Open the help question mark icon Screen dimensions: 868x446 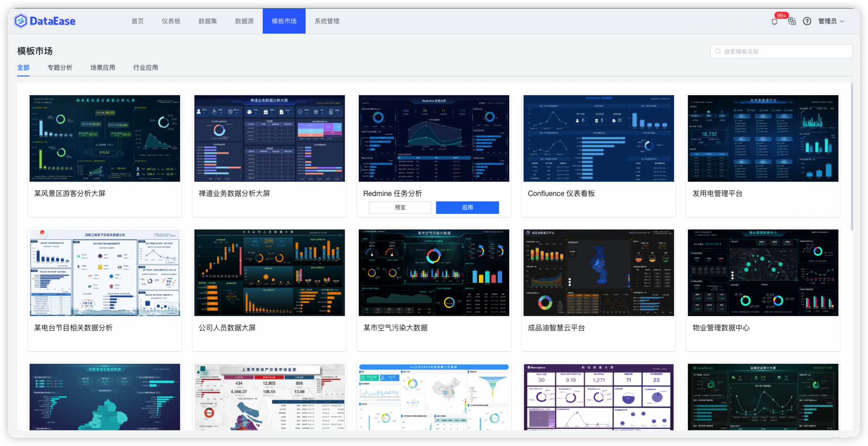(807, 21)
